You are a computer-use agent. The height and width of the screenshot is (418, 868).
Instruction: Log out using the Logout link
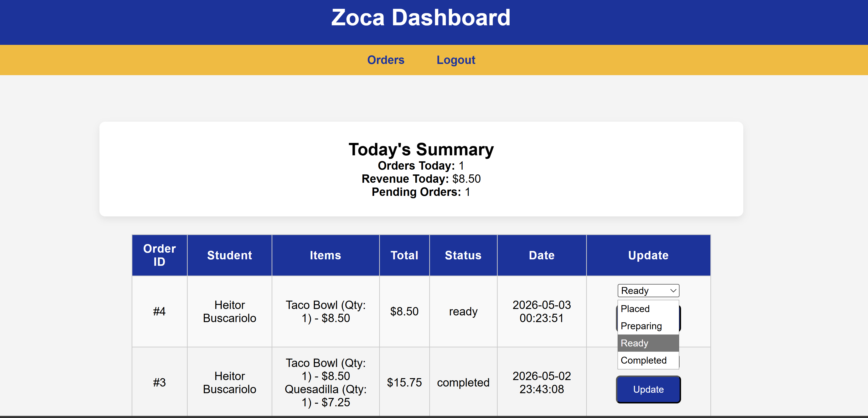[x=455, y=60]
